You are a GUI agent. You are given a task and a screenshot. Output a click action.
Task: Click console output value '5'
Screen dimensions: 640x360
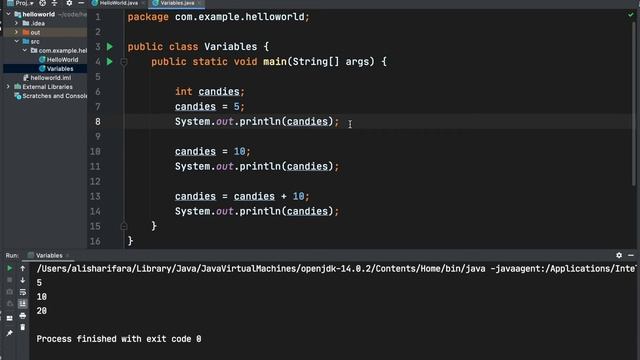[x=39, y=282]
